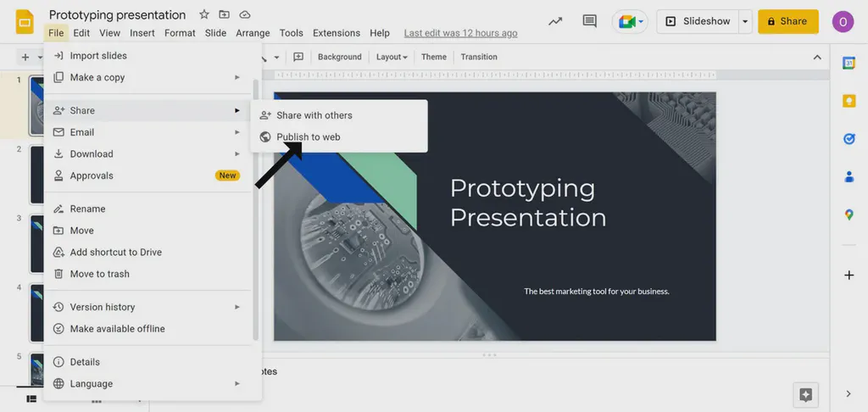Image resolution: width=868 pixels, height=412 pixels.
Task: Open the Background options
Action: click(x=339, y=57)
